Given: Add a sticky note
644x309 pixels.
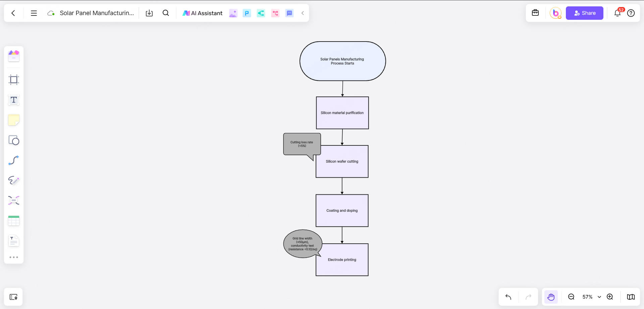Looking at the screenshot, I should pos(14,120).
